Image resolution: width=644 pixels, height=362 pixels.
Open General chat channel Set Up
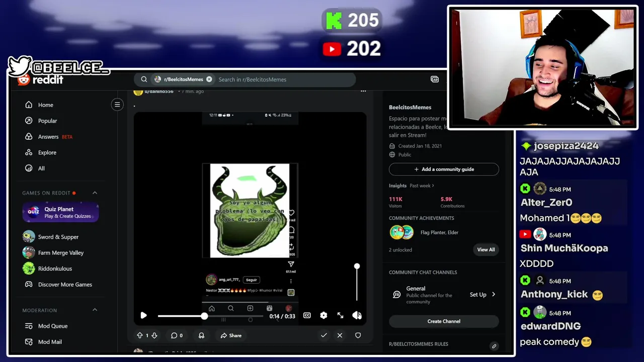tap(482, 295)
